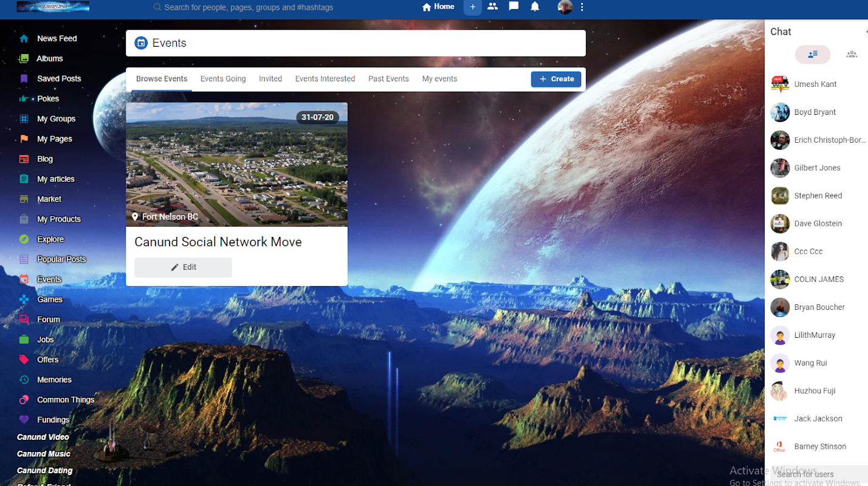868x486 pixels.
Task: Open chat with Boyd Bryant
Action: click(x=816, y=112)
